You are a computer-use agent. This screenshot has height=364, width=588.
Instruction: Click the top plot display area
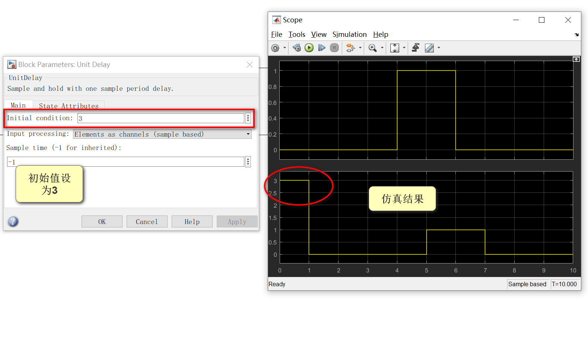coord(426,110)
